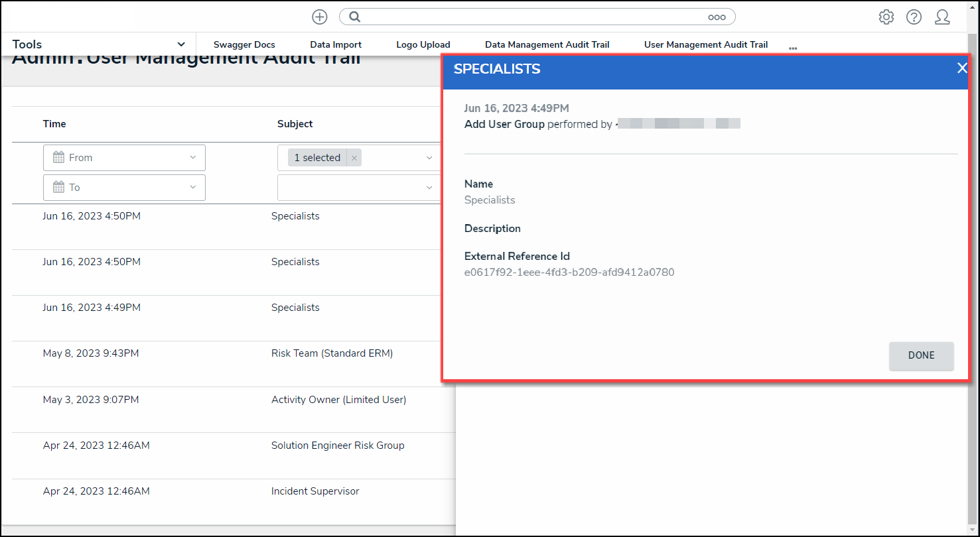
Task: Click the plus create-new icon
Action: [x=320, y=17]
